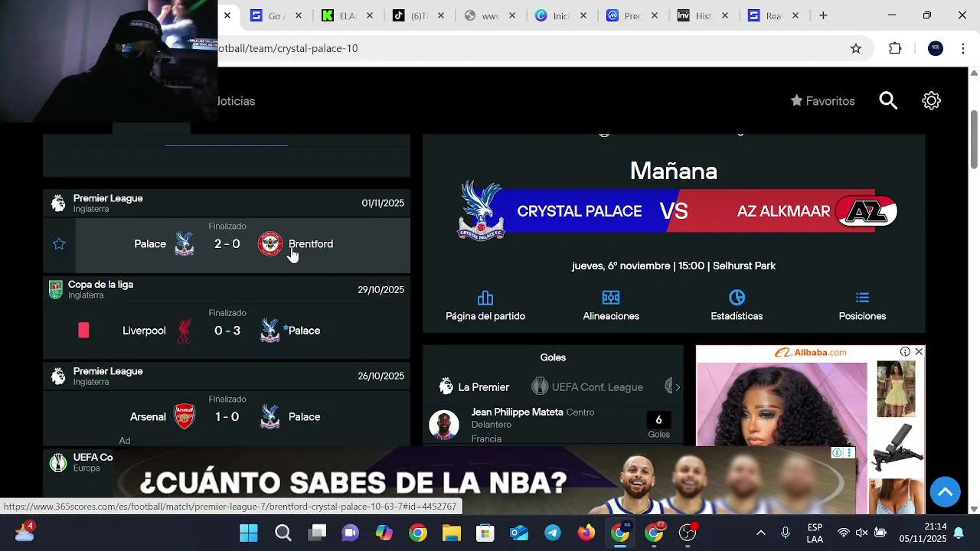This screenshot has width=980, height=551.
Task: Select the La Premier goals tab
Action: click(x=474, y=387)
